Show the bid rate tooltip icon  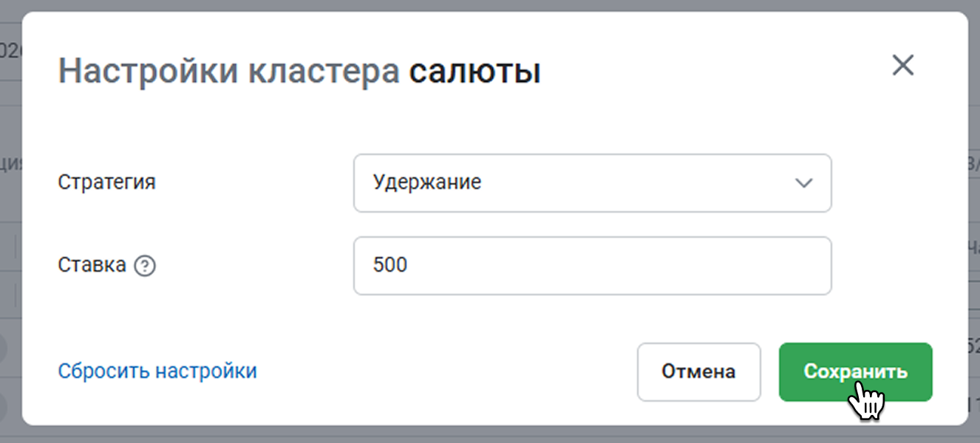point(145,266)
